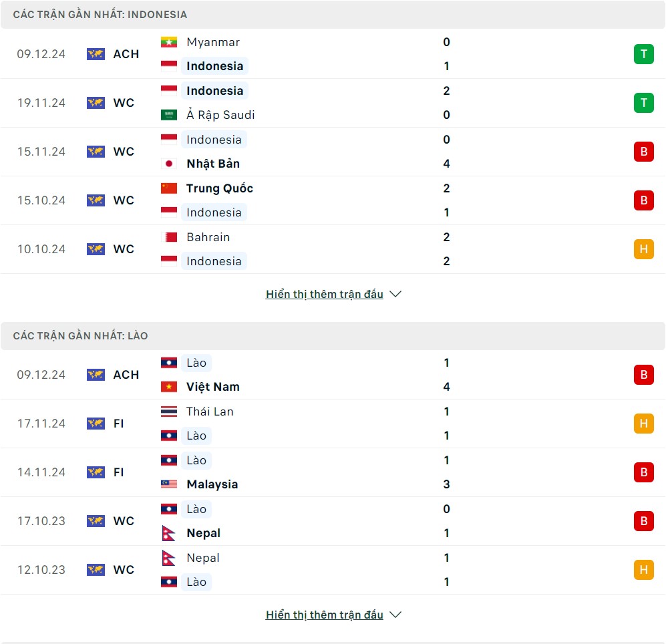Click the Japan flag next to Nhật Bản
The width and height of the screenshot is (666, 644).
click(169, 164)
